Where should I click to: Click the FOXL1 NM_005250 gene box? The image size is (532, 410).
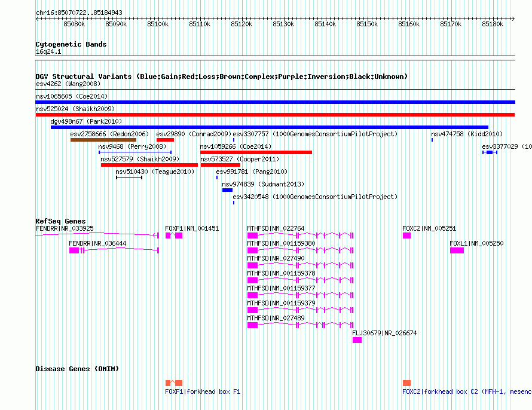(x=457, y=250)
